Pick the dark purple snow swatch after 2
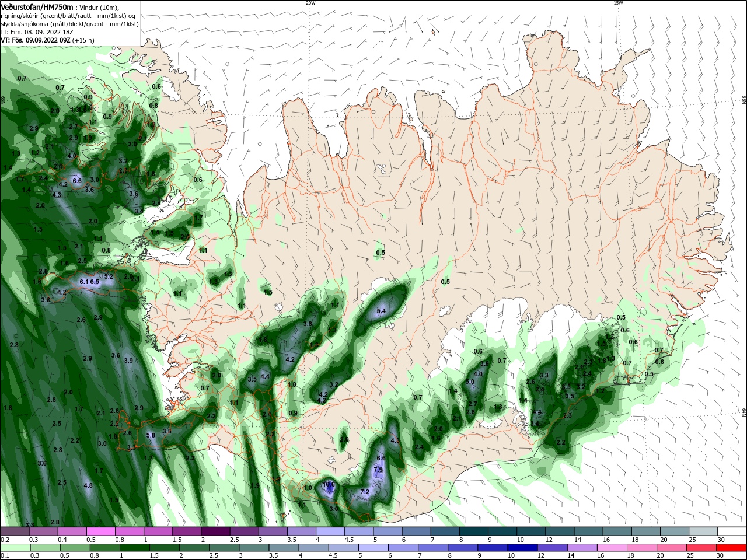This screenshot has height=560, width=747. coord(215,531)
